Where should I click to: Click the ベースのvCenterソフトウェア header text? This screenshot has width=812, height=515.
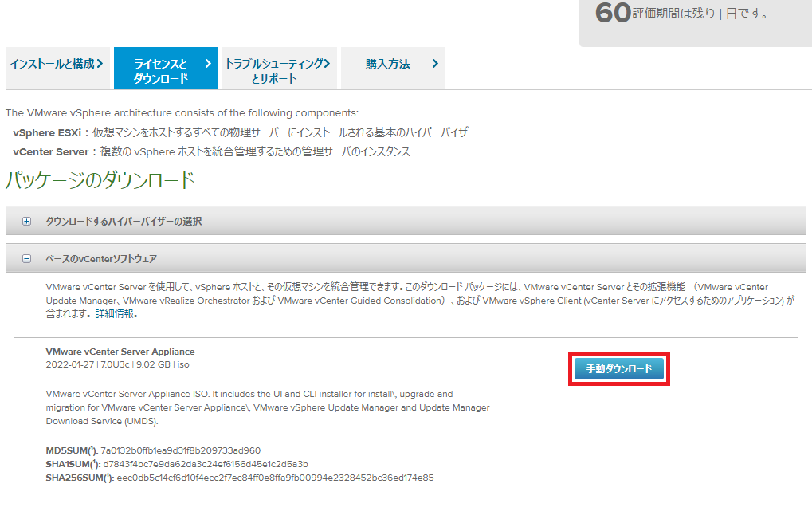coord(101,258)
